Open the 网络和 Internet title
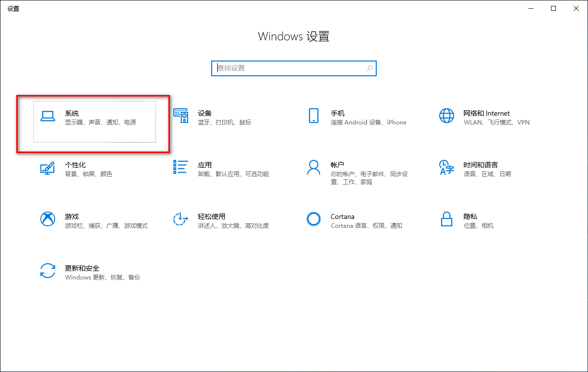This screenshot has width=588, height=372. [x=487, y=113]
